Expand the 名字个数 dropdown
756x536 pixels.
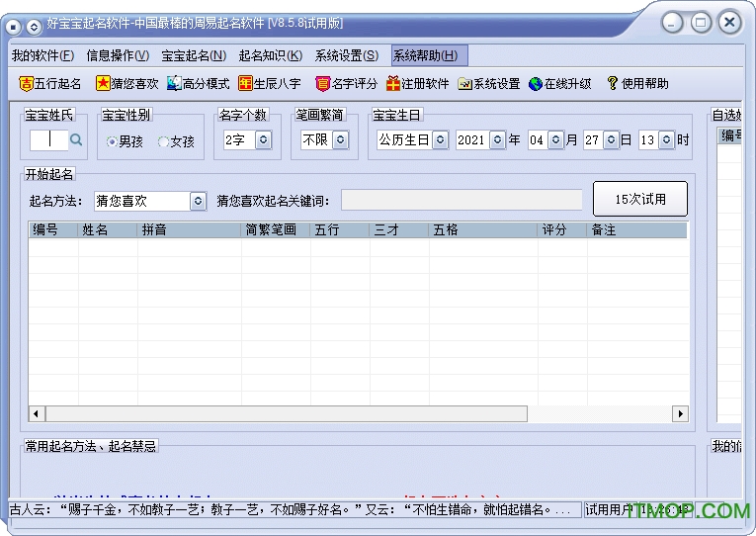[x=263, y=140]
